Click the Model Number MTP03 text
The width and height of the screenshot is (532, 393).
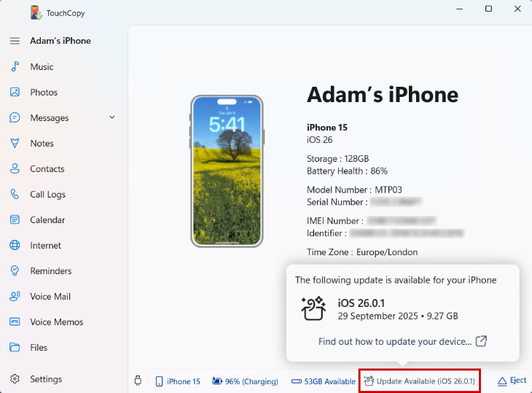coord(354,190)
